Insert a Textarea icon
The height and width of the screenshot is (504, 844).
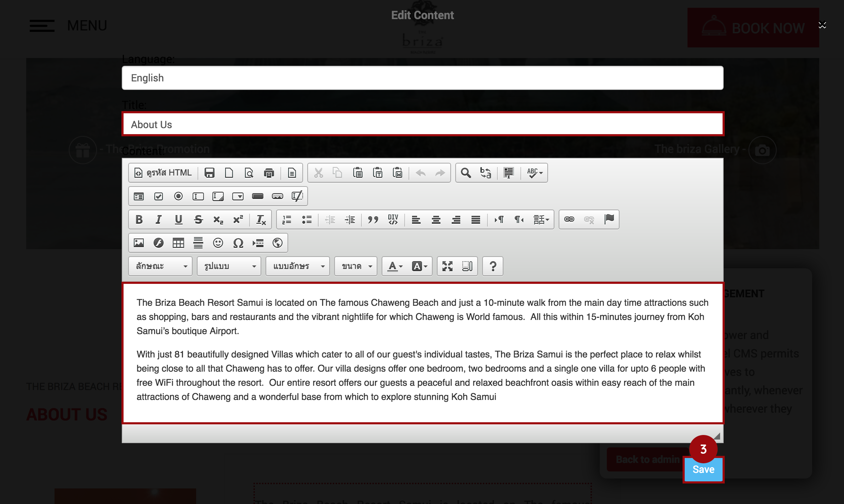tap(218, 196)
